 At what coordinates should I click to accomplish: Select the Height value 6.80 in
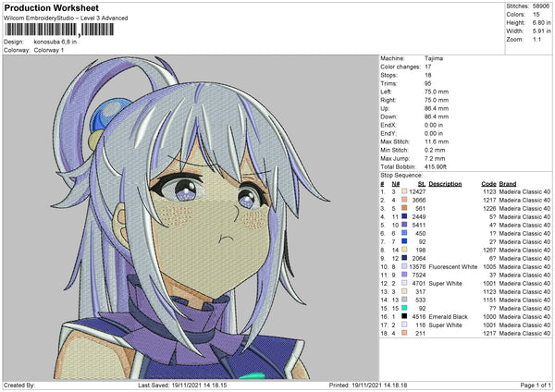[541, 22]
